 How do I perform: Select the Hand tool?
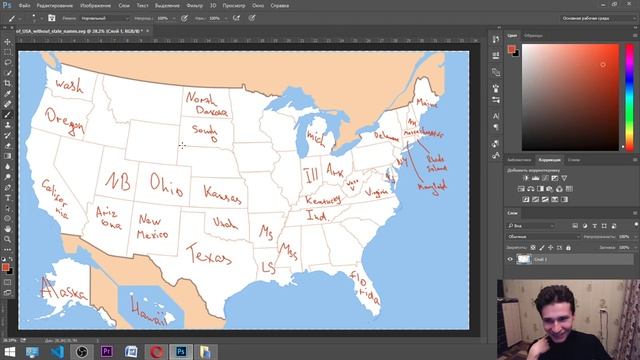click(8, 229)
